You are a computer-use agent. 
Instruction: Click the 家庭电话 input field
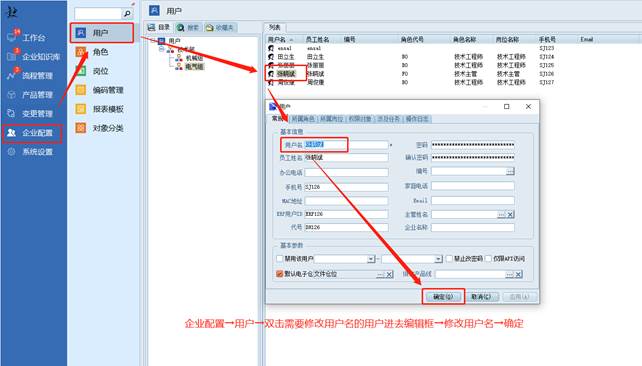click(x=473, y=186)
